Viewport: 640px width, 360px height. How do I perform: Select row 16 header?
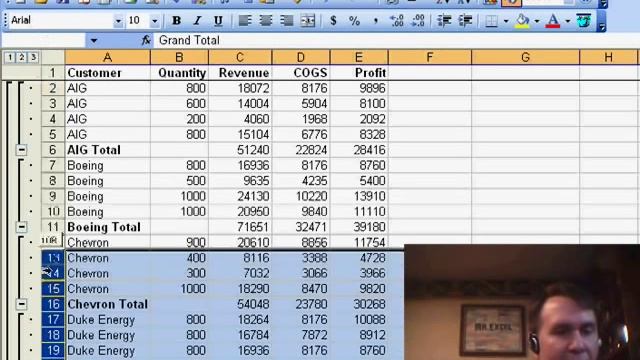(53, 304)
